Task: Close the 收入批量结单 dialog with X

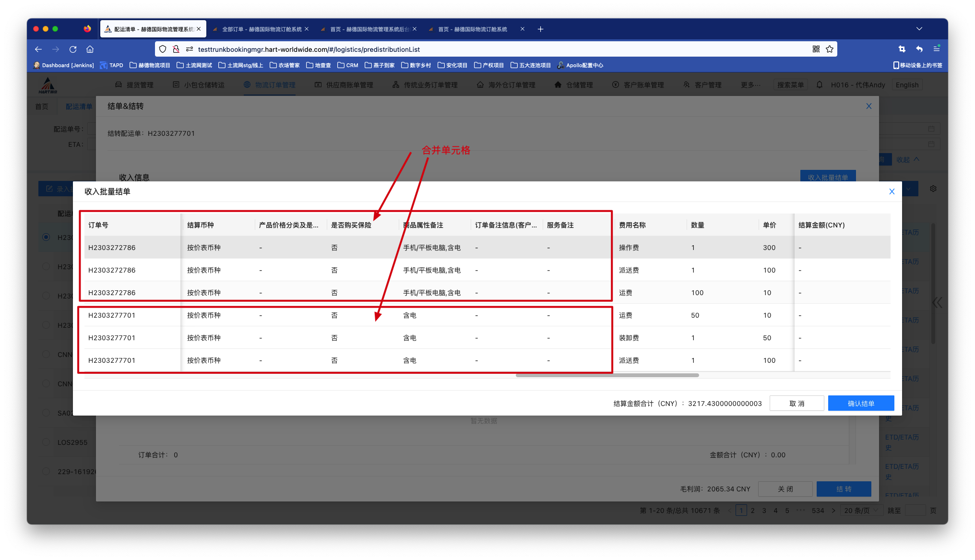Action: (x=892, y=191)
